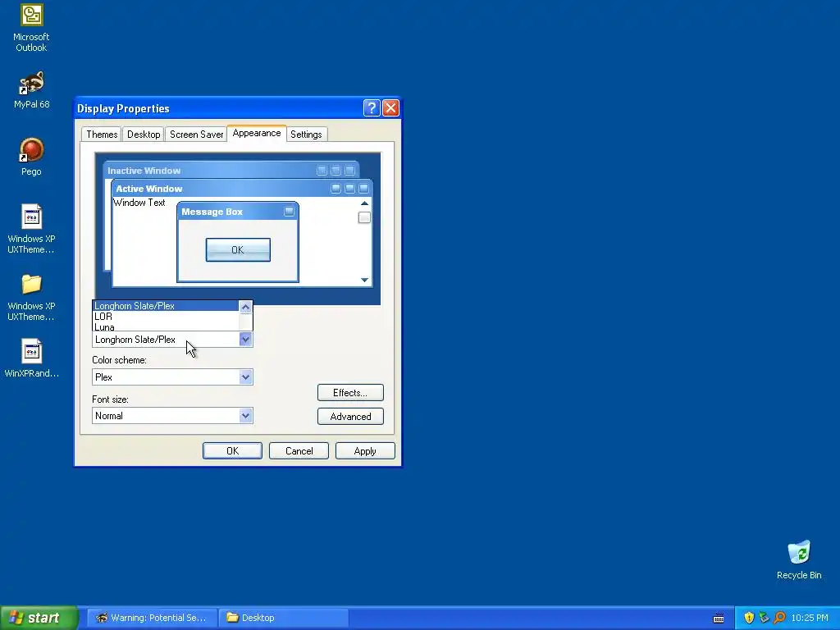Choose Longhorn Slate/Plex in the dropdown list

point(166,306)
